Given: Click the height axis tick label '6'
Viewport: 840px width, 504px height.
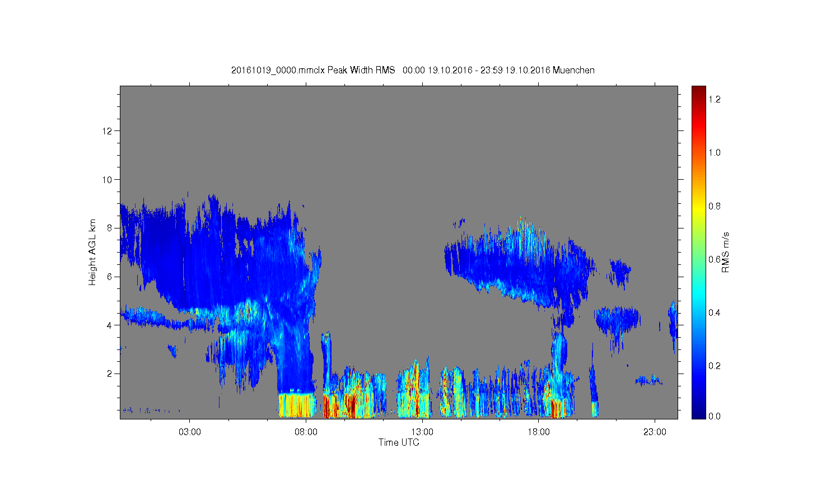Looking at the screenshot, I should pos(110,277).
